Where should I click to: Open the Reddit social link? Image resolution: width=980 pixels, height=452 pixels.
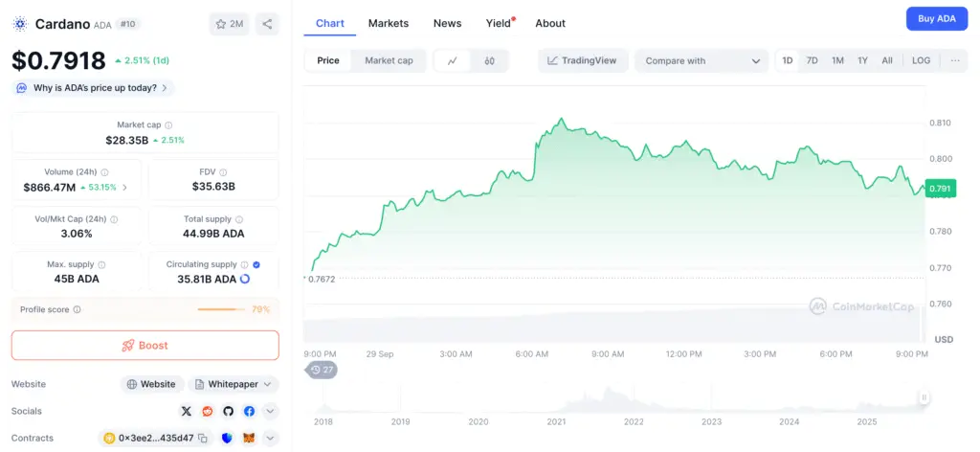click(x=208, y=412)
